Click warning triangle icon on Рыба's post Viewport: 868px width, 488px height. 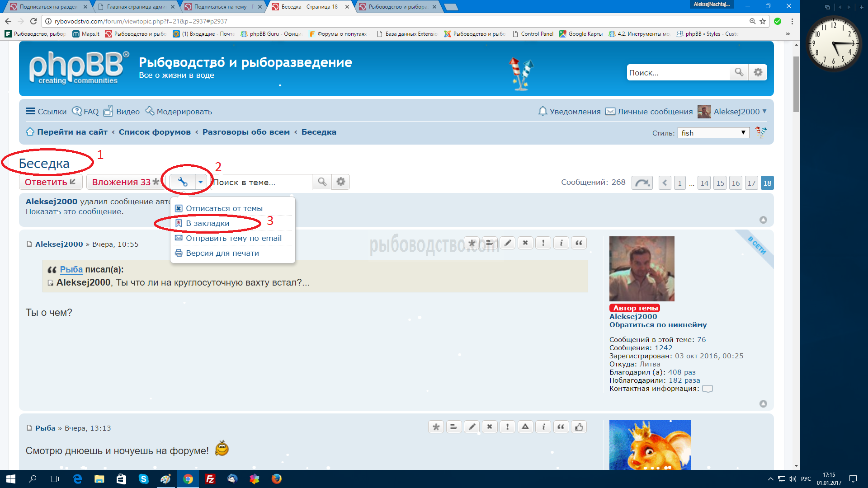click(x=525, y=427)
